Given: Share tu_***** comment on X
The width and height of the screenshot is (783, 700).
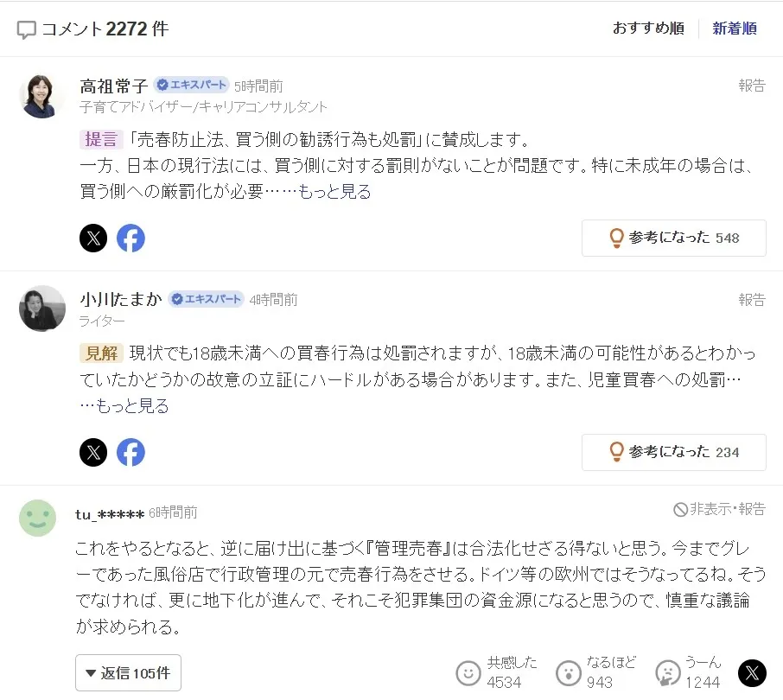Looking at the screenshot, I should (x=752, y=672).
